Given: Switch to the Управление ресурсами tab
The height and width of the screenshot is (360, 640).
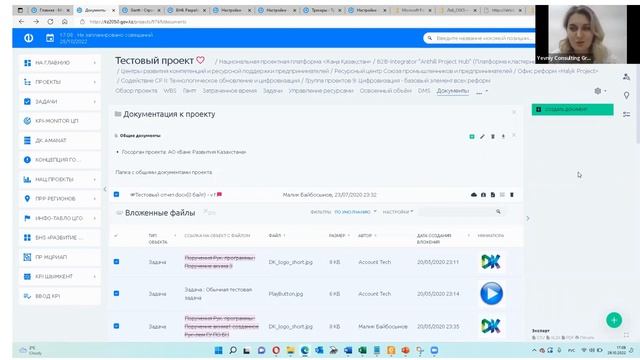Looking at the screenshot, I should click(x=321, y=91).
